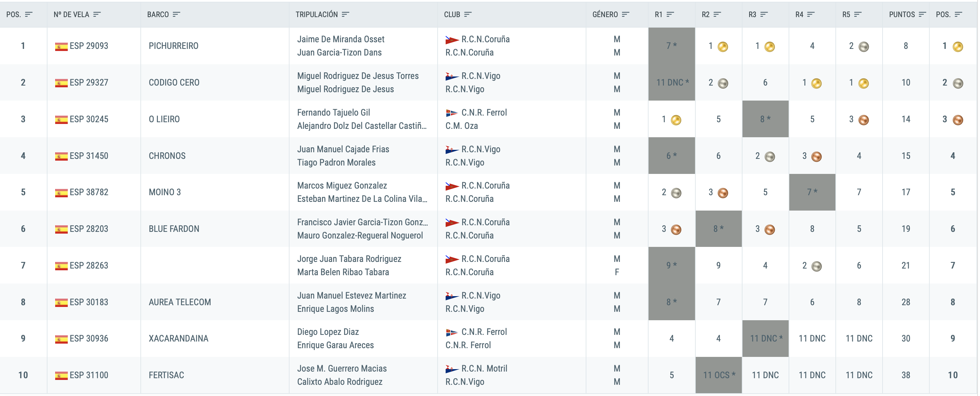This screenshot has height=396, width=980.
Task: Click the sort icon beside Nº DE VELA
Action: tap(97, 14)
